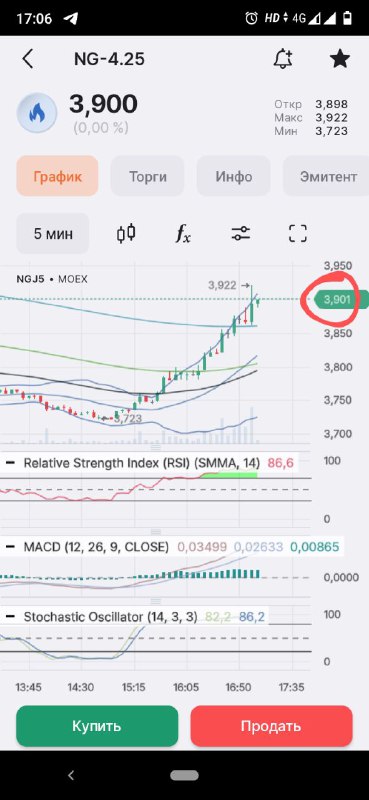Open the candlestick chart type selector
Screen dimensions: 369x800
click(x=126, y=234)
